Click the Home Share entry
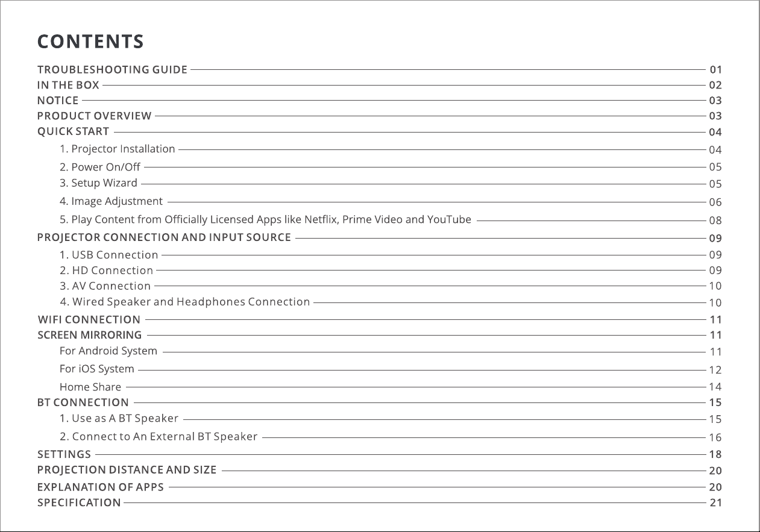The height and width of the screenshot is (532, 760). (x=90, y=387)
